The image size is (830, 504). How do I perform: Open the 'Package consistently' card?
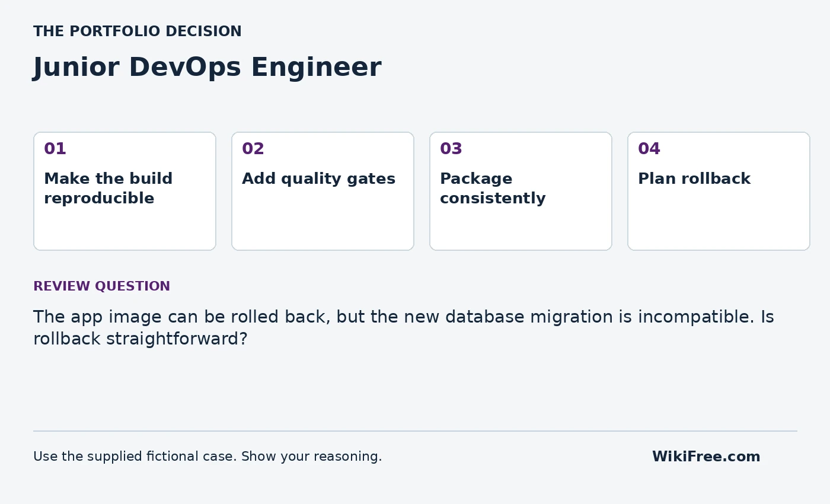pos(521,191)
